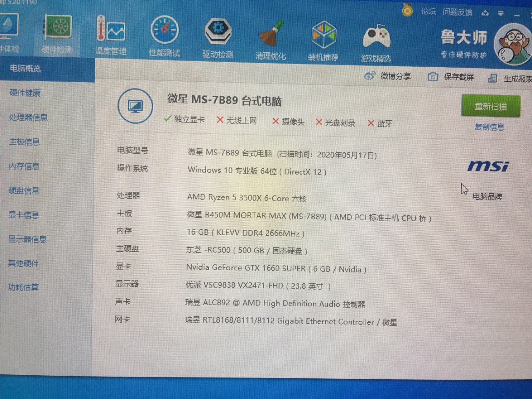Open 游戏精选 game selection

pos(376,43)
